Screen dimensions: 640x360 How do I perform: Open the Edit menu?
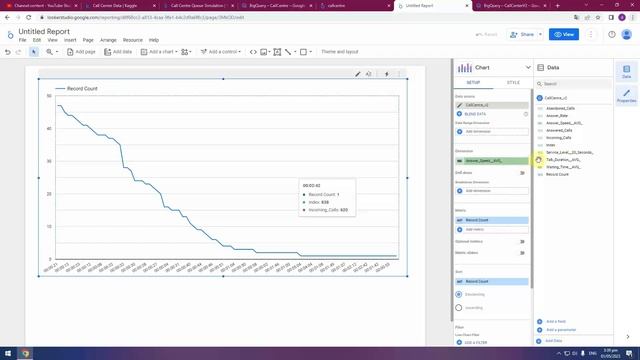(x=37, y=40)
